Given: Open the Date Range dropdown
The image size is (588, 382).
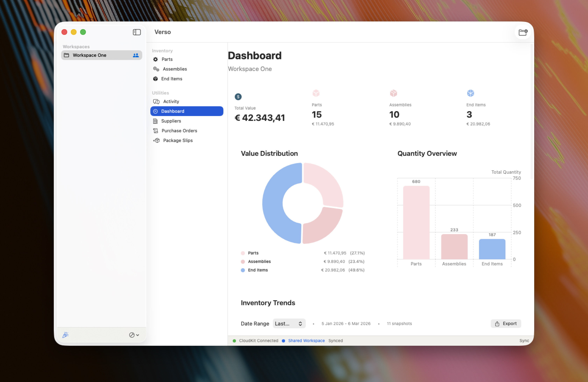Looking at the screenshot, I should point(289,323).
